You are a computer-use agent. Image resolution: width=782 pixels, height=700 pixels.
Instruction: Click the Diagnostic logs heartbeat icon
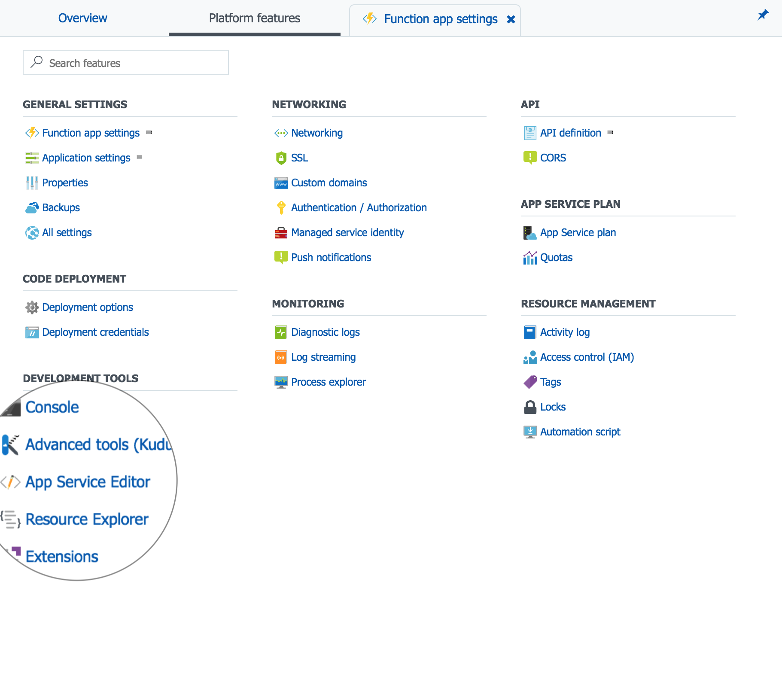pyautogui.click(x=280, y=332)
